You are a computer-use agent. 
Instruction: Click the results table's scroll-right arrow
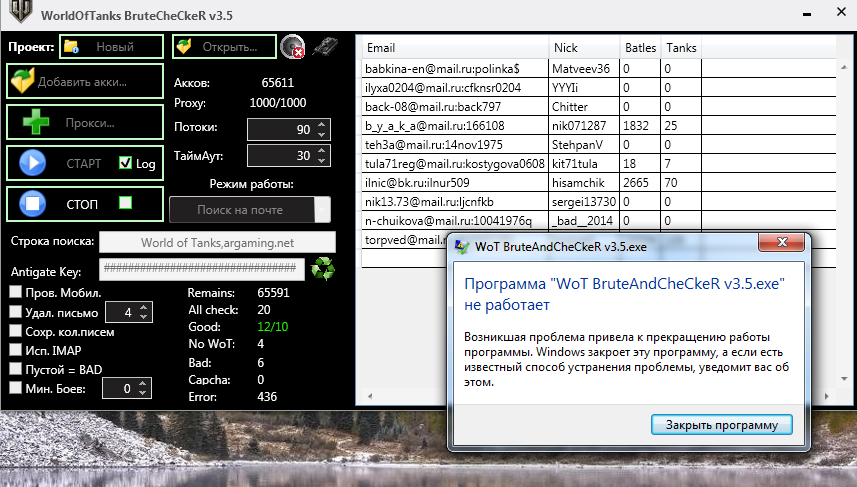[x=826, y=396]
